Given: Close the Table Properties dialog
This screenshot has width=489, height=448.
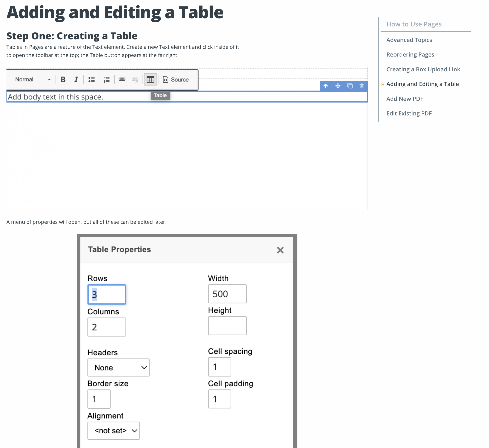Looking at the screenshot, I should [x=280, y=250].
